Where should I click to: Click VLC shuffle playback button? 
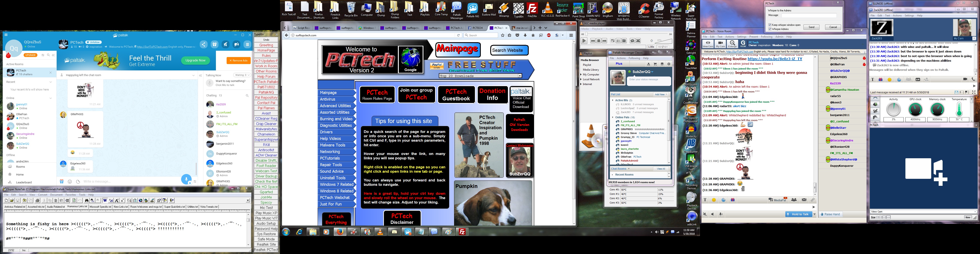[x=638, y=41]
